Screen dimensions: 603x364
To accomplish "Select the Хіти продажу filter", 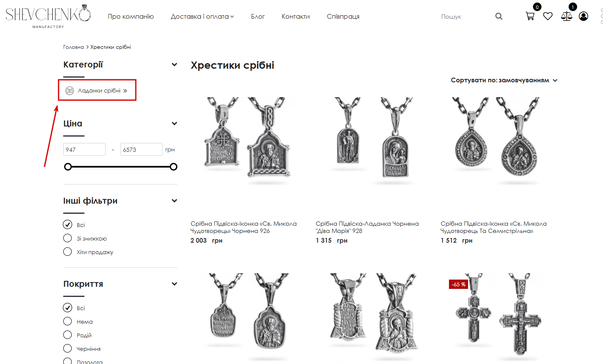I will pos(67,252).
